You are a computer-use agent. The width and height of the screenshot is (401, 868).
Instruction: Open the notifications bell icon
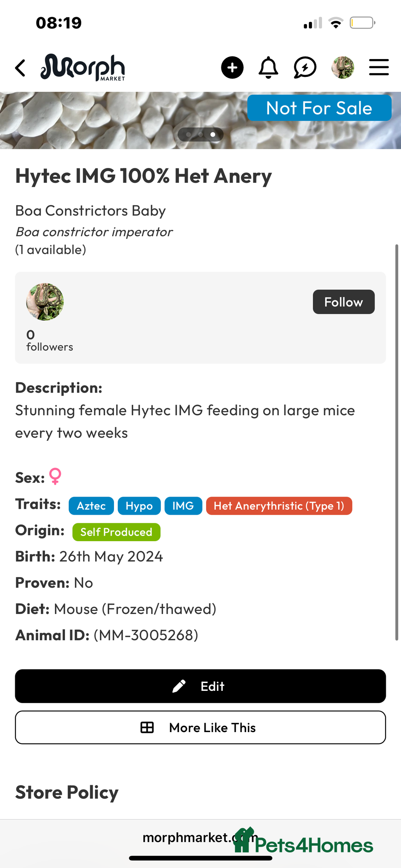click(268, 68)
